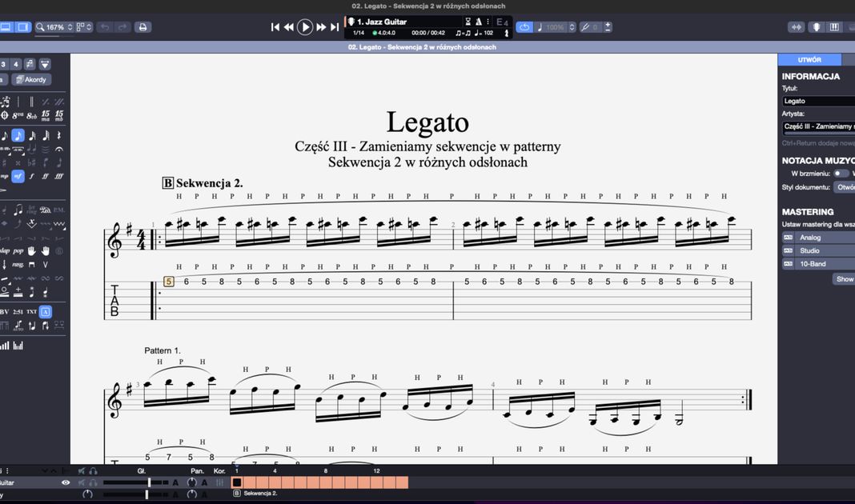855x504 pixels.
Task: Click the Akordy button
Action: click(x=31, y=80)
